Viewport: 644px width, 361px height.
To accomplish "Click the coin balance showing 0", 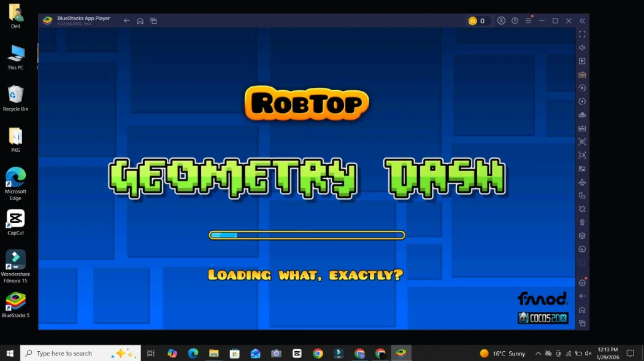I will click(477, 21).
